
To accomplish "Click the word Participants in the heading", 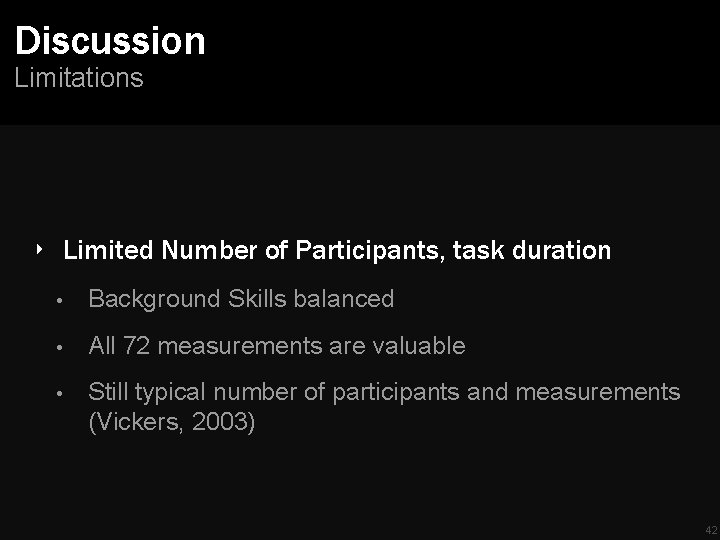I will pos(368,250).
